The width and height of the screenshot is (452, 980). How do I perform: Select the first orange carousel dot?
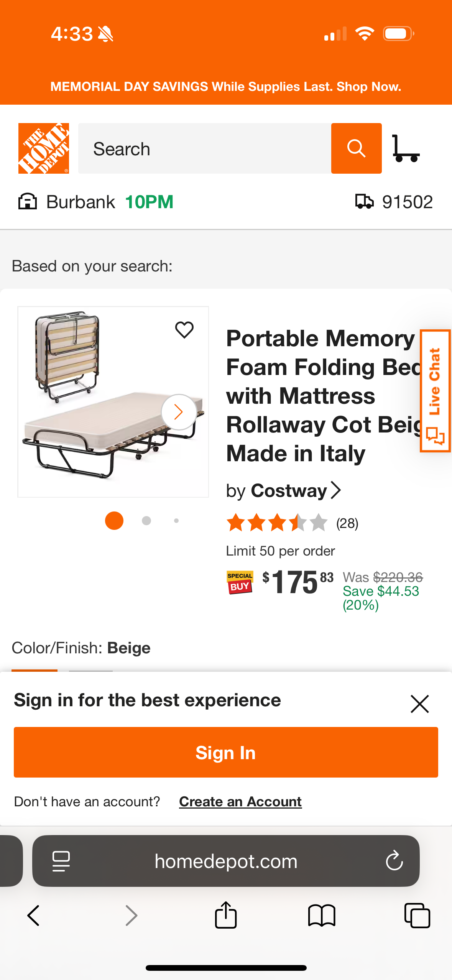click(114, 521)
